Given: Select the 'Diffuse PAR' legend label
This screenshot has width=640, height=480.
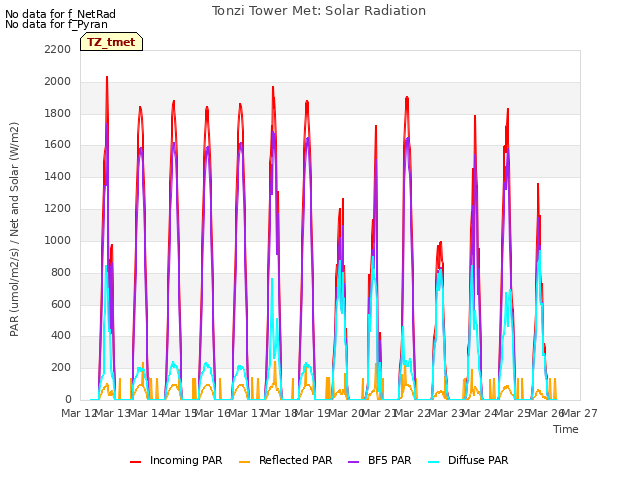Looking at the screenshot, I should point(478,460).
